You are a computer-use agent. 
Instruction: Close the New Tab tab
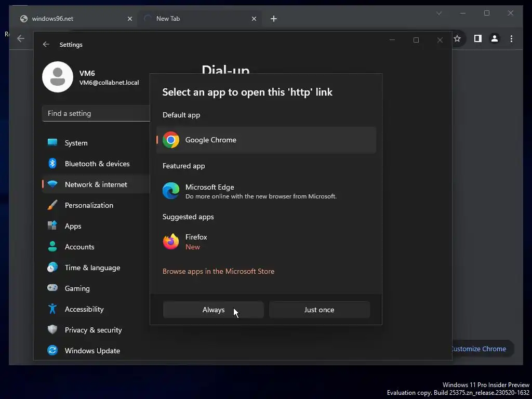click(254, 19)
